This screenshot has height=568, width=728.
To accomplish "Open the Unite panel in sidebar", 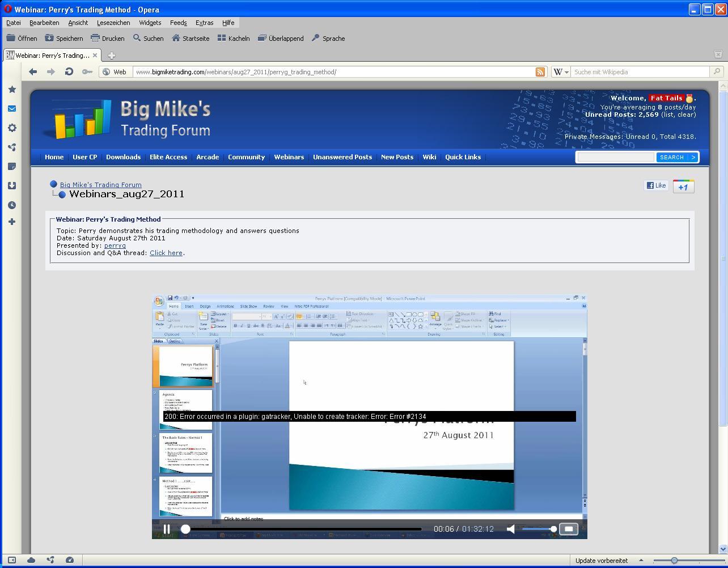I will [12, 147].
